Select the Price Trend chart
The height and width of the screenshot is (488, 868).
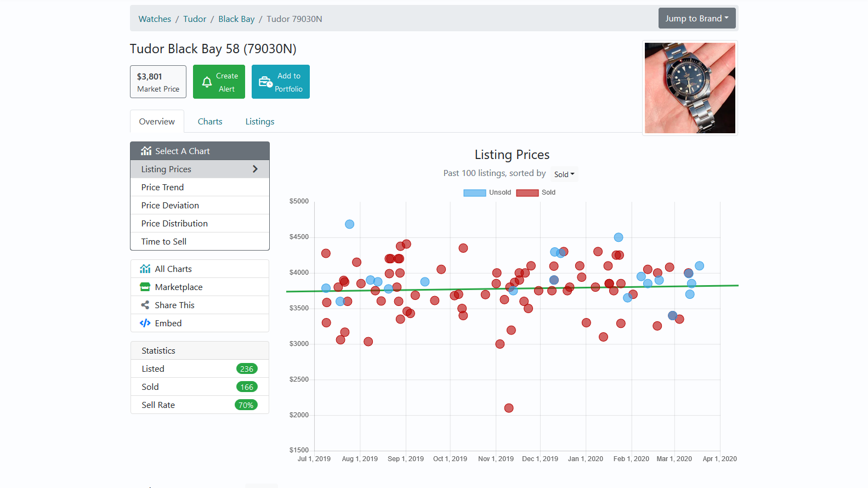(200, 187)
